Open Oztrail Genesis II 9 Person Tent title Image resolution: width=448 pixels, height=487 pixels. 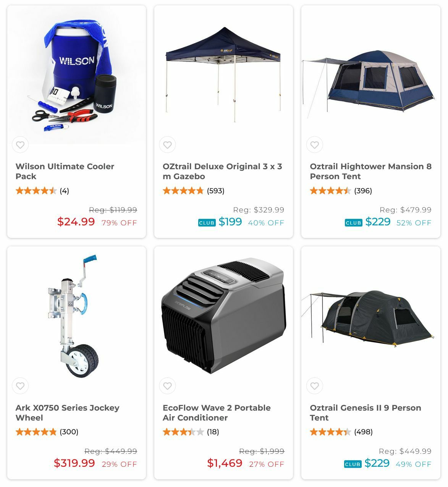(x=366, y=413)
